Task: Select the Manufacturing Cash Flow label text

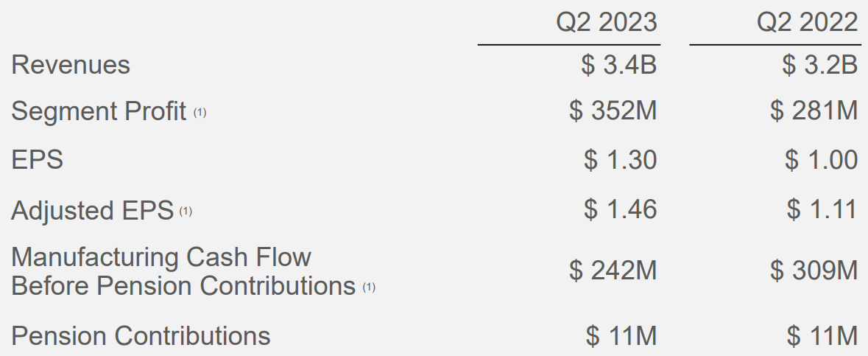Action: pos(161,257)
